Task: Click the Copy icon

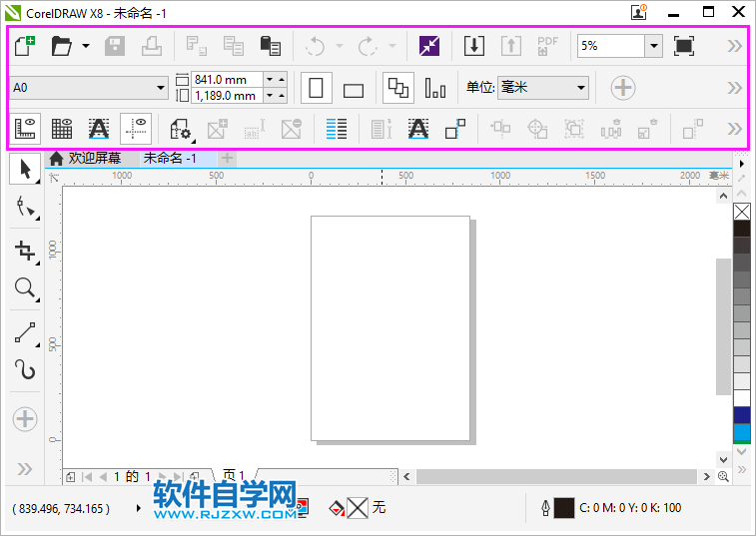Action: click(x=234, y=46)
